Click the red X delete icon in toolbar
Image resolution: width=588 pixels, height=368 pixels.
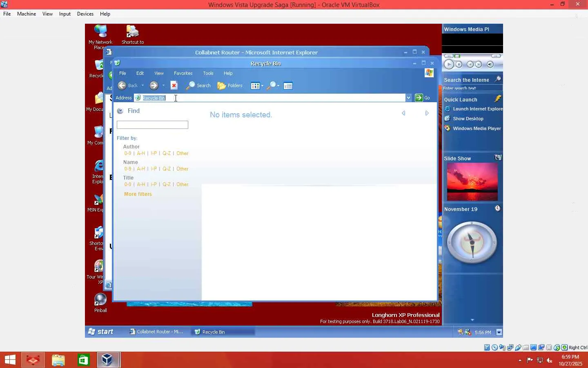[174, 85]
